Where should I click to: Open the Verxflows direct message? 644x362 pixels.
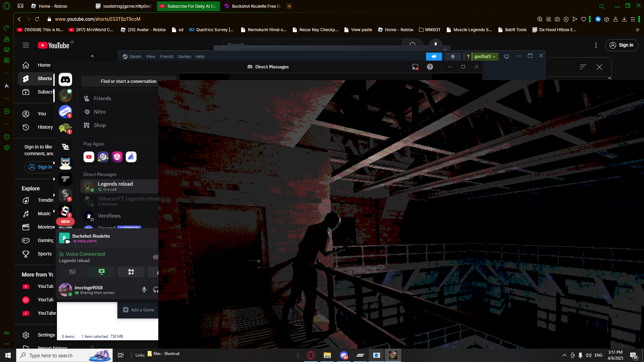tap(119, 216)
